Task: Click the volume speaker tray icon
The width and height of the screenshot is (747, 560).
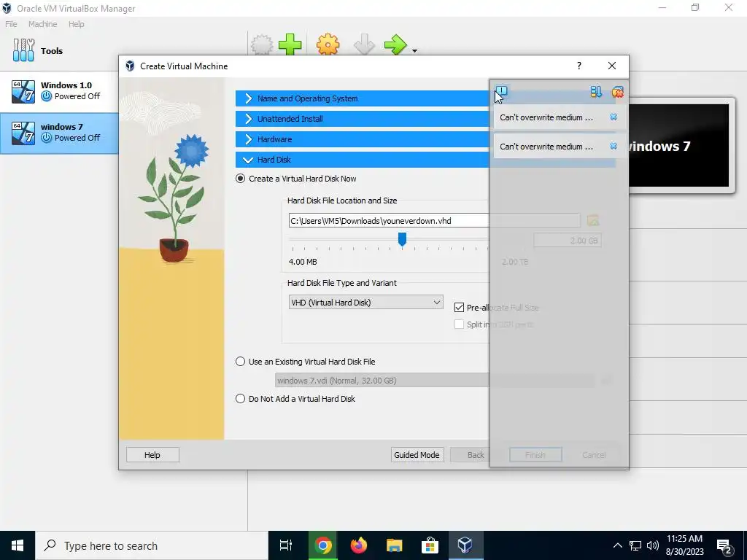Action: [653, 545]
